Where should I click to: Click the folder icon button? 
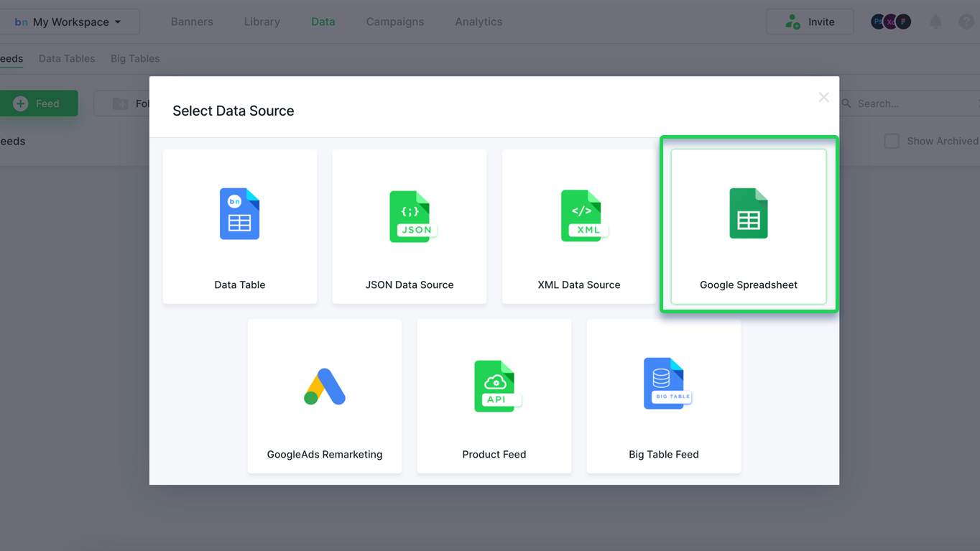click(121, 103)
